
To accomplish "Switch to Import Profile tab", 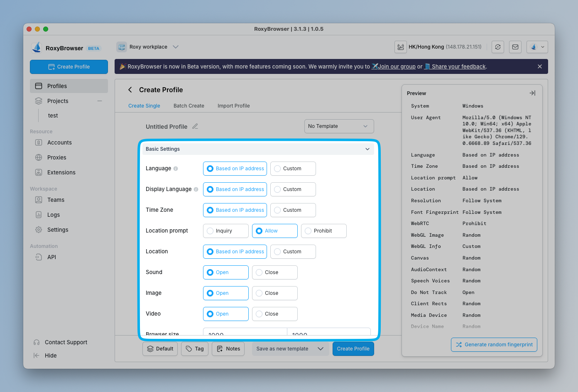I will [x=234, y=106].
